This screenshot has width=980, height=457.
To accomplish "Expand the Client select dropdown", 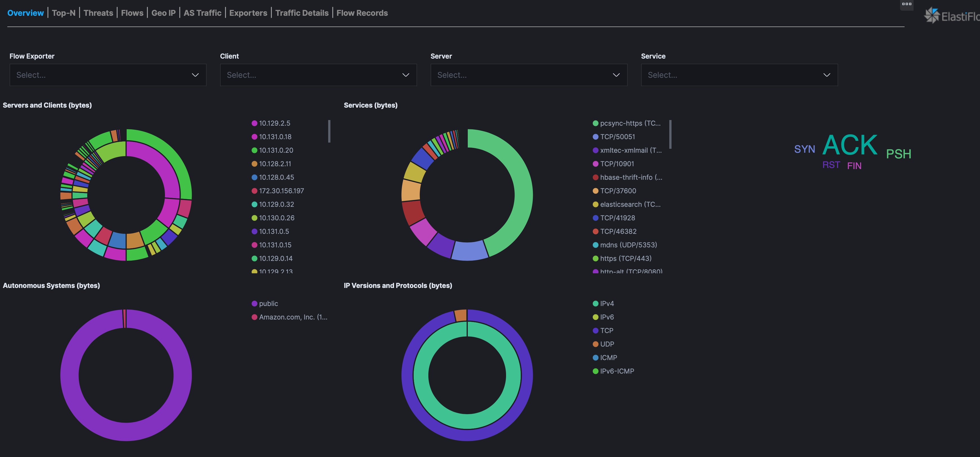I will pyautogui.click(x=318, y=75).
